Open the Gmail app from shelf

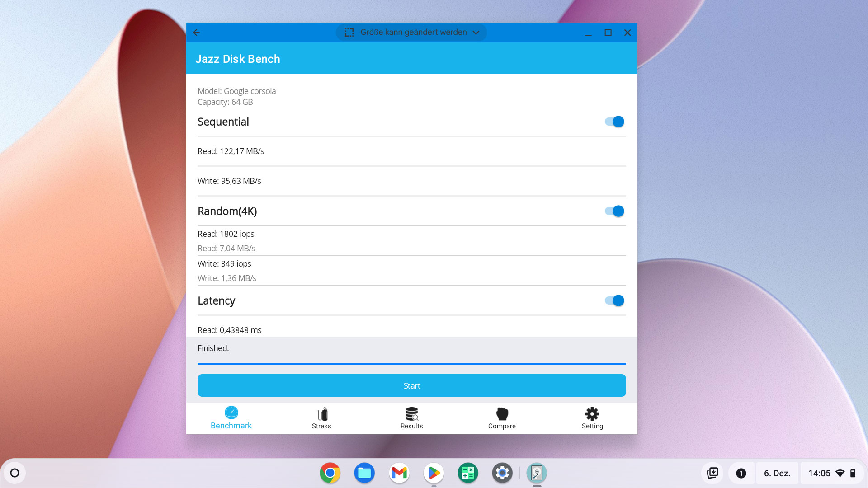click(x=399, y=473)
